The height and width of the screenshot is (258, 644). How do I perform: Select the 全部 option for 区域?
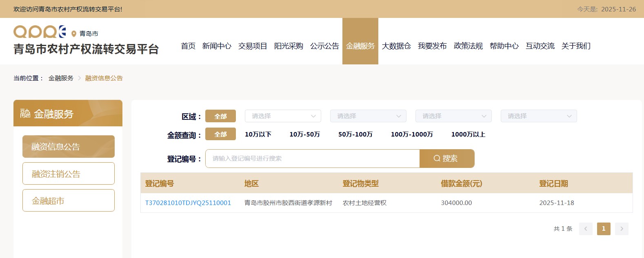(220, 116)
